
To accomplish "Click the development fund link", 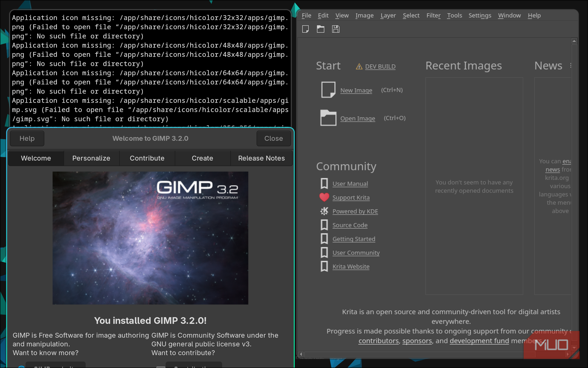I will (479, 341).
